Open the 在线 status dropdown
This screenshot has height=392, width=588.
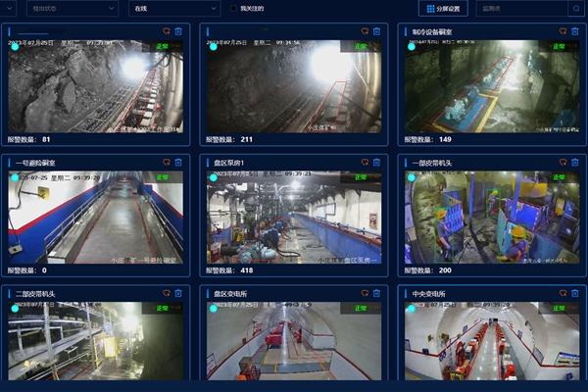(x=172, y=8)
